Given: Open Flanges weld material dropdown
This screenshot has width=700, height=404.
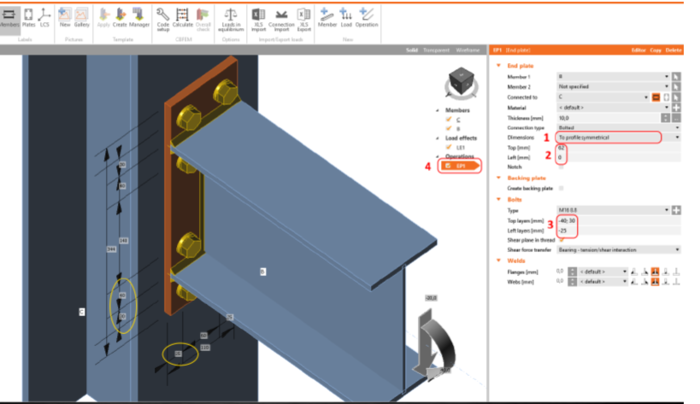Looking at the screenshot, I should [x=603, y=271].
